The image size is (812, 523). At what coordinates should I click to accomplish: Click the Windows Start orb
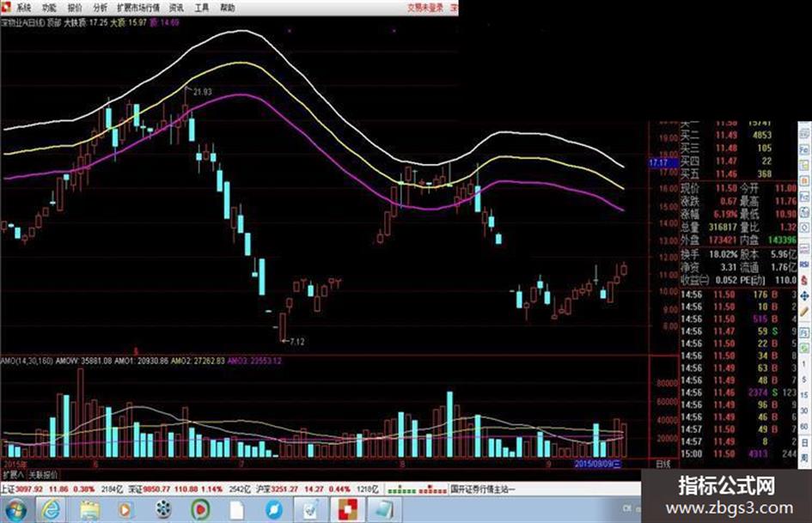15,510
